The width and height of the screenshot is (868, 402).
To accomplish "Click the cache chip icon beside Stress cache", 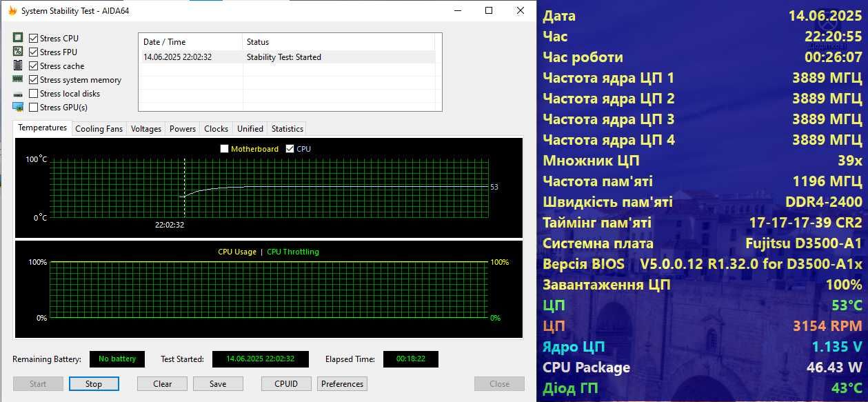I will tap(18, 66).
